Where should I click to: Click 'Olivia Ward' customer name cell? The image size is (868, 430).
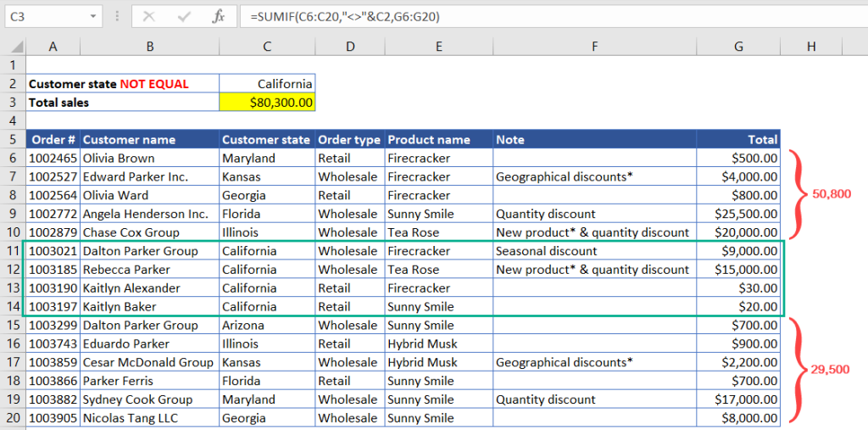point(149,195)
